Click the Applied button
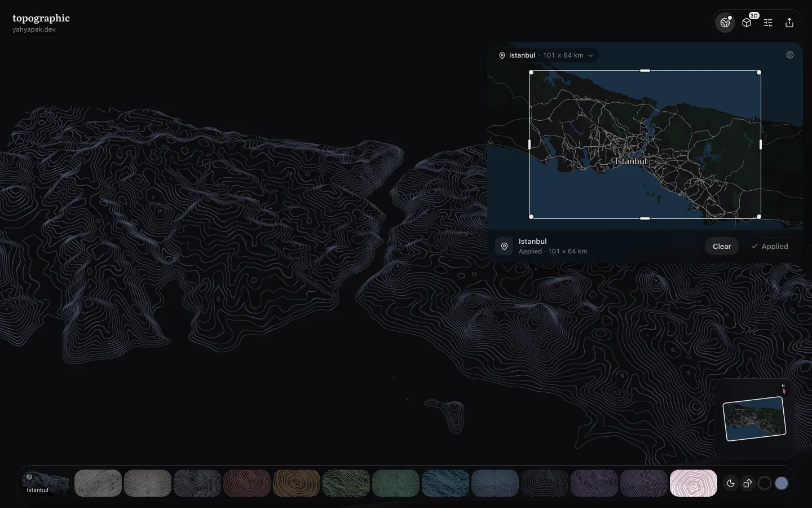Viewport: 812px width, 508px height. pyautogui.click(x=770, y=246)
